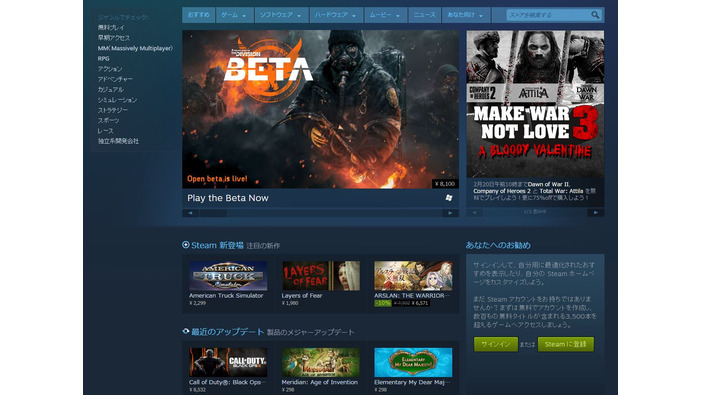Viewport: 702px width, 395px height.
Task: Expand the あなた向け dropdown menu
Action: pos(466,15)
